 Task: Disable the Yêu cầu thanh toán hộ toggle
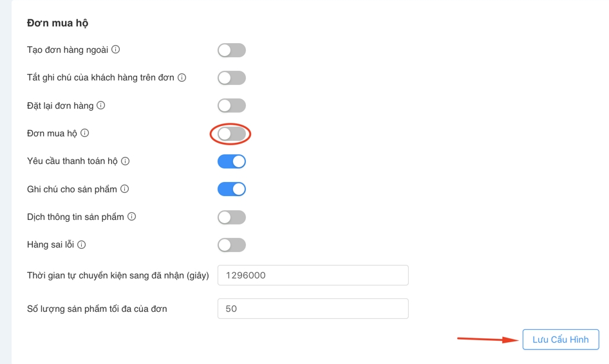[231, 161]
